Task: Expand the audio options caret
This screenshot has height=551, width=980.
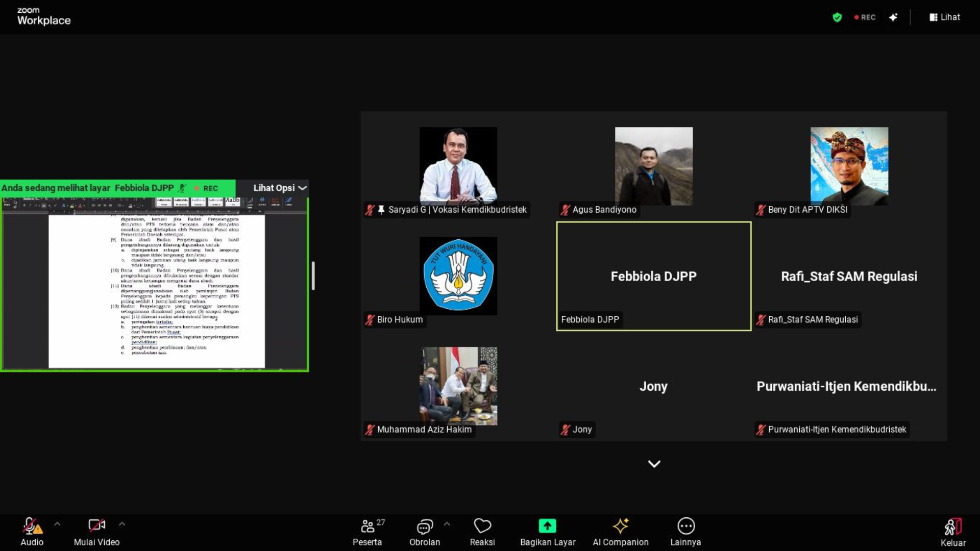Action: (57, 524)
